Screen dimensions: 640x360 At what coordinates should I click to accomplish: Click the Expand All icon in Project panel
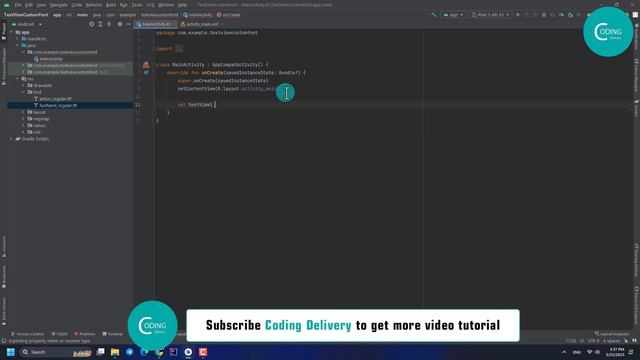point(100,24)
